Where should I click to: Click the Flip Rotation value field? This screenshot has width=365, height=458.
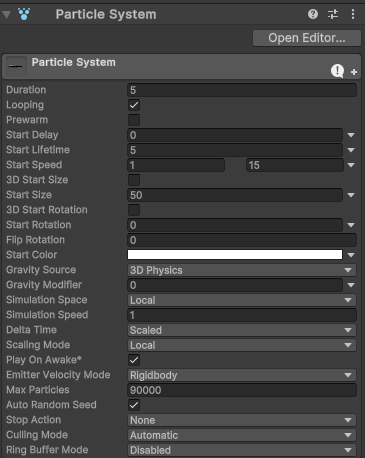(x=242, y=240)
